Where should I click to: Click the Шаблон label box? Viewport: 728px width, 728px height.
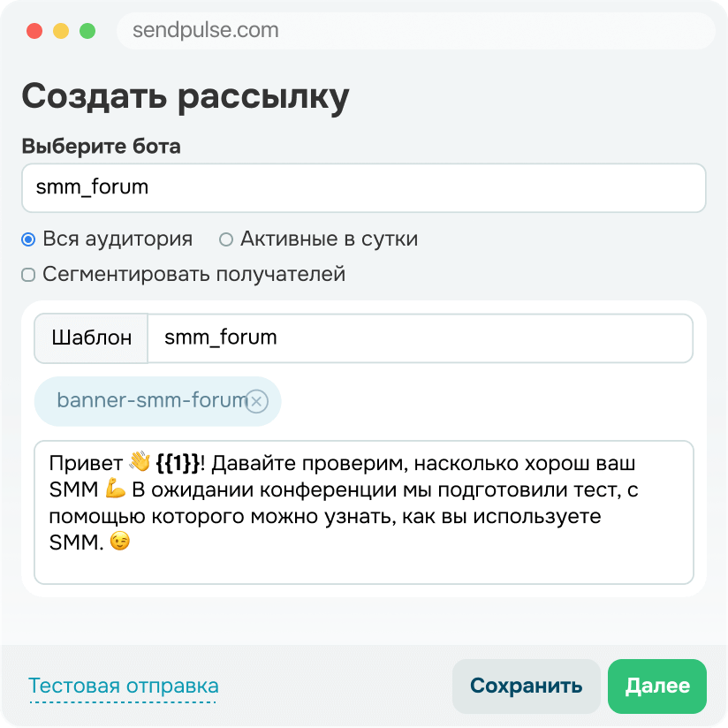[x=91, y=337]
